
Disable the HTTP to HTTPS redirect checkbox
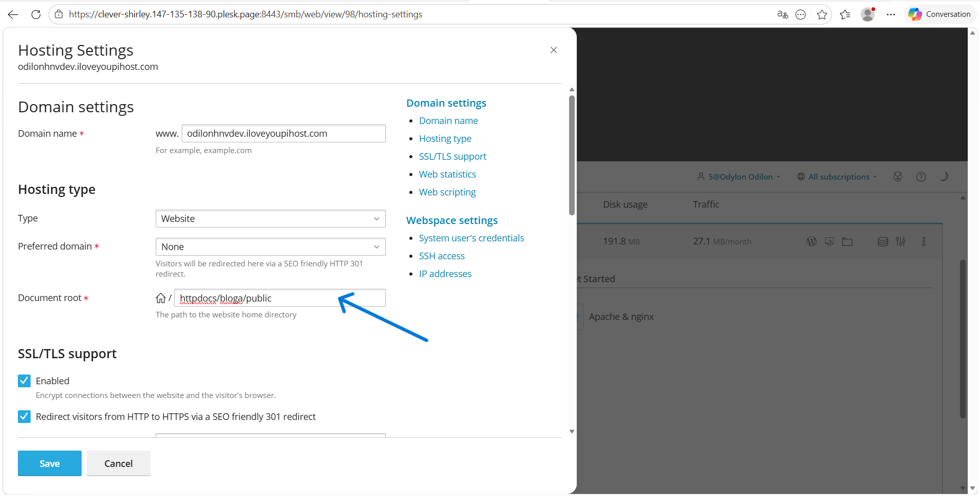tap(24, 416)
